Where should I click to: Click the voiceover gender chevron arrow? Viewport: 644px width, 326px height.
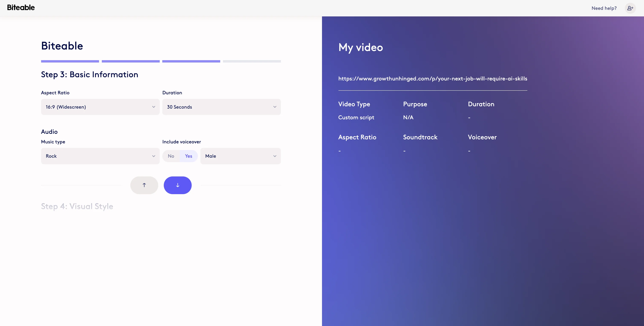coord(275,156)
